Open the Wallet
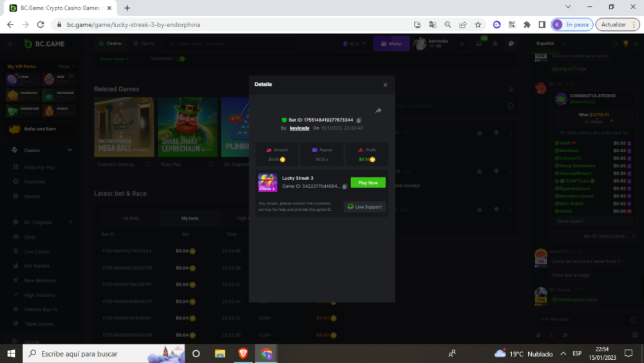Viewport: 644px width, 363px height. (x=391, y=43)
